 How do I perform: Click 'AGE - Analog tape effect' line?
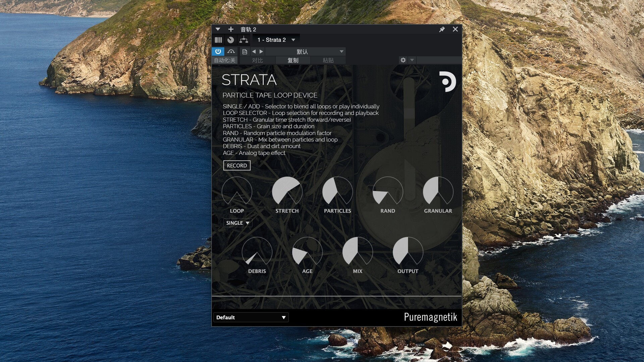click(254, 153)
